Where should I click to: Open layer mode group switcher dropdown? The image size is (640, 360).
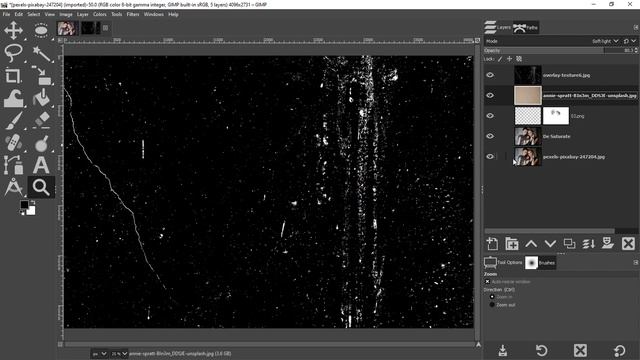pyautogui.click(x=630, y=41)
